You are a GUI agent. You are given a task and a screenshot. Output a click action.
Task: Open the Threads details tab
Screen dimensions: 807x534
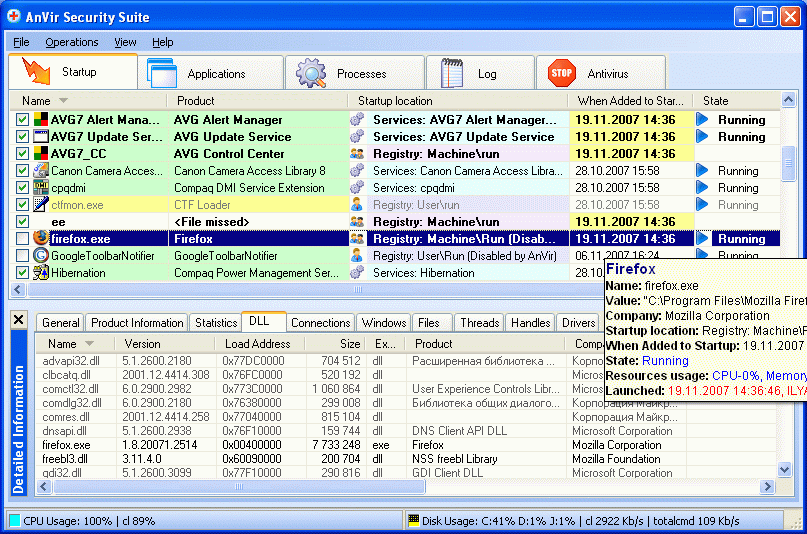pyautogui.click(x=480, y=323)
